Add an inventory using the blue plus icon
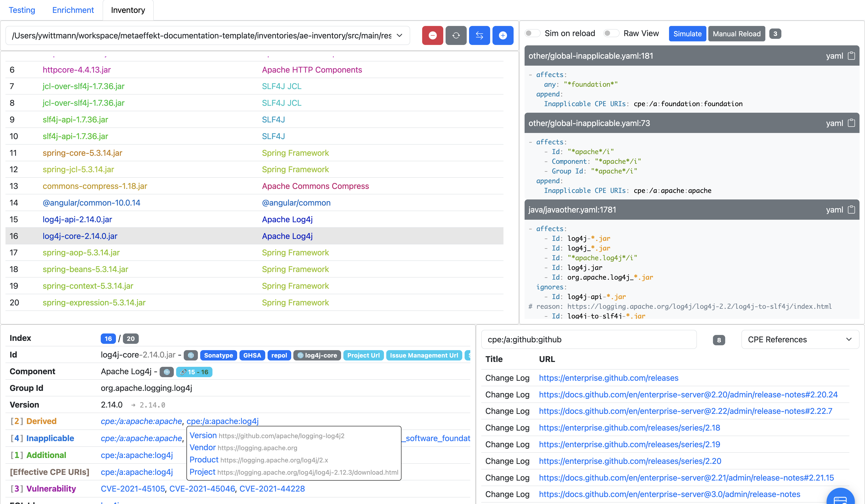 click(503, 35)
